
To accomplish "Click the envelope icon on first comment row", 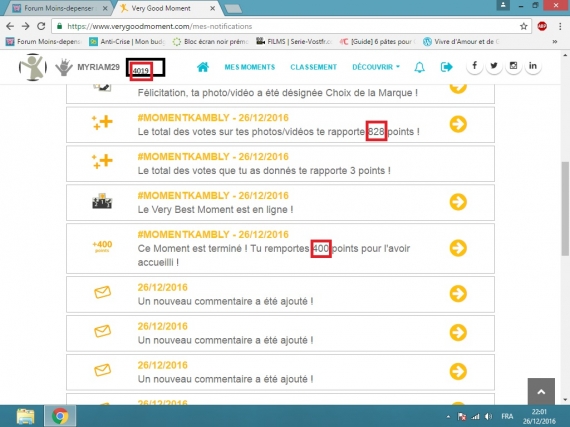I will [103, 292].
